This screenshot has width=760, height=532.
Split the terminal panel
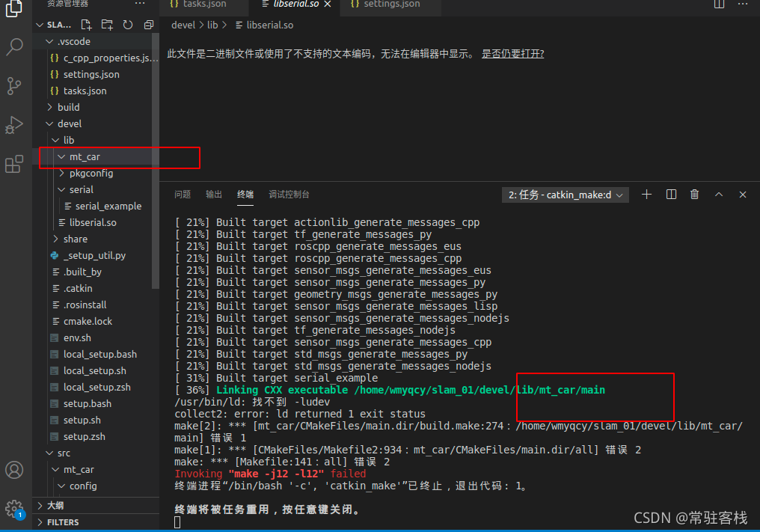click(x=671, y=195)
